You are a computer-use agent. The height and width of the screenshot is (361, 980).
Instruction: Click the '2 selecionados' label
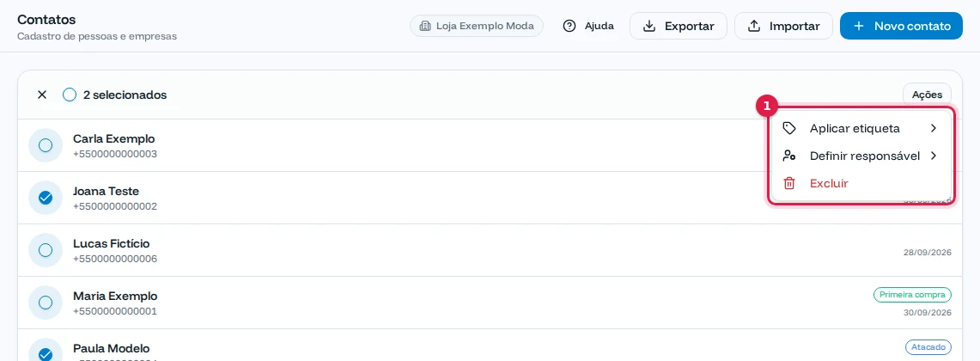point(125,95)
